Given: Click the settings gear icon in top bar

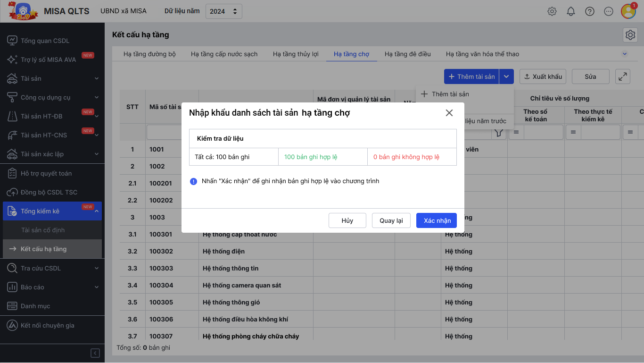Looking at the screenshot, I should [552, 11].
